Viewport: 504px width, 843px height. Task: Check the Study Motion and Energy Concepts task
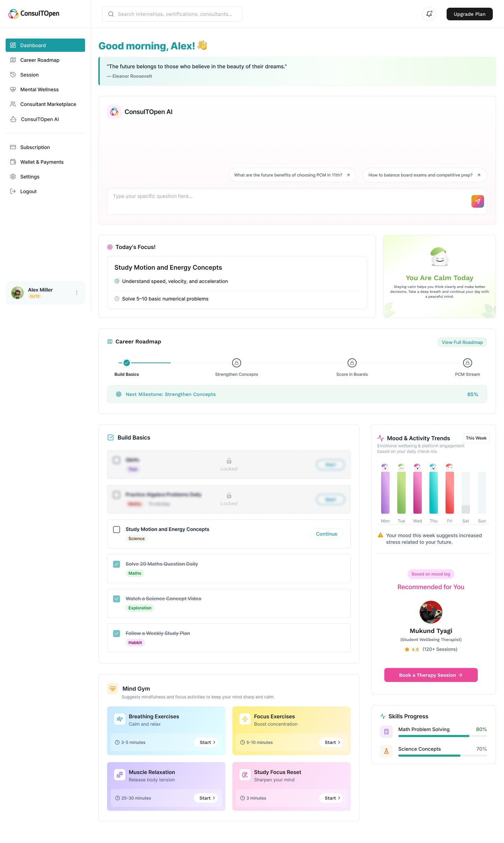point(117,530)
